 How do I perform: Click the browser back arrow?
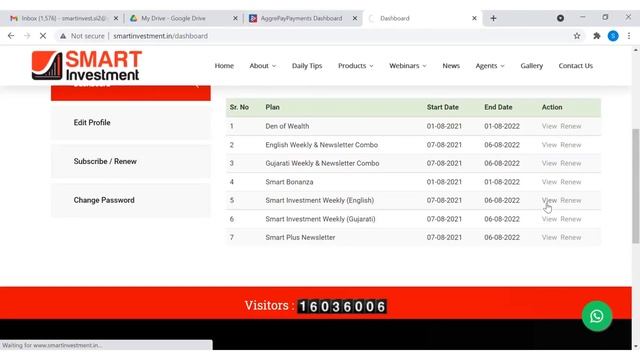[x=11, y=36]
